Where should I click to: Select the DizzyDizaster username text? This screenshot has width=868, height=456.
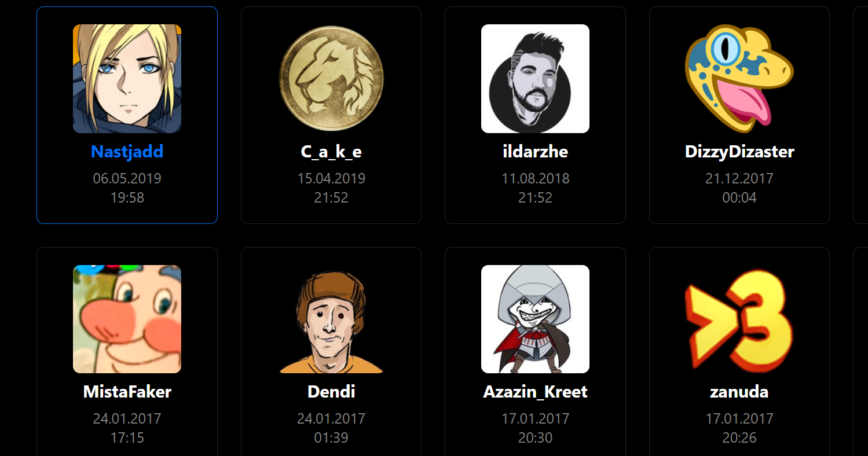tap(739, 152)
